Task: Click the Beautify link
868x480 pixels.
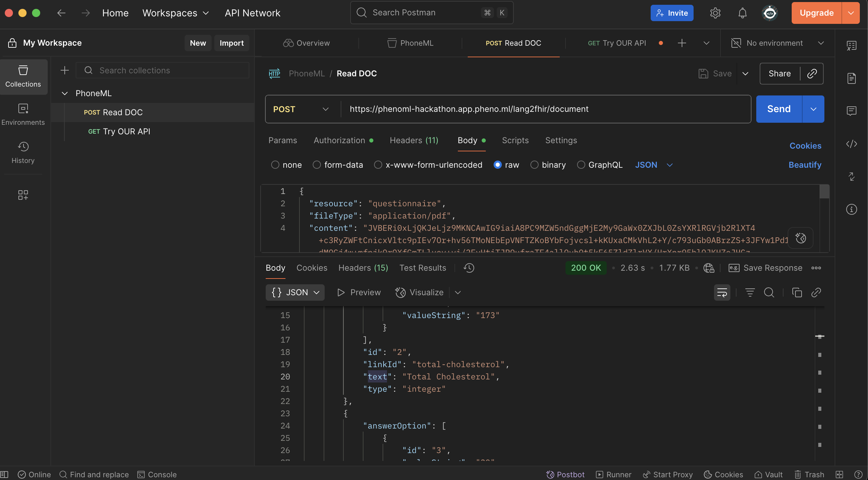Action: 805,165
